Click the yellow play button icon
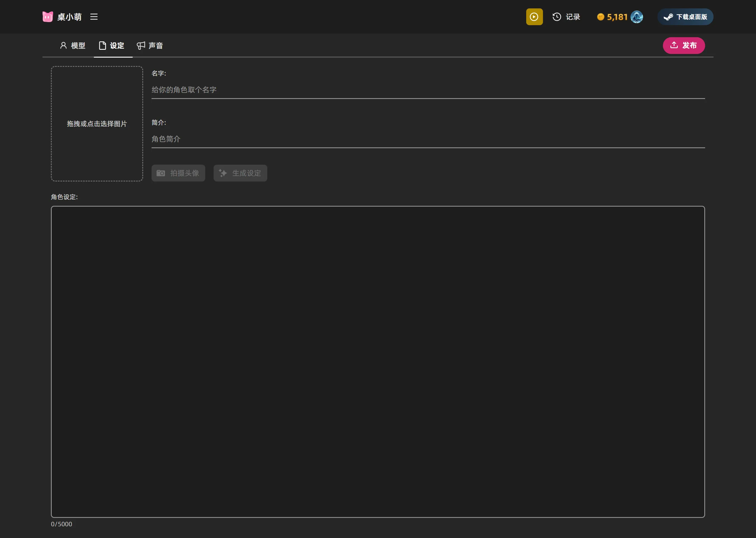Viewport: 756px width, 538px height. pyautogui.click(x=534, y=16)
